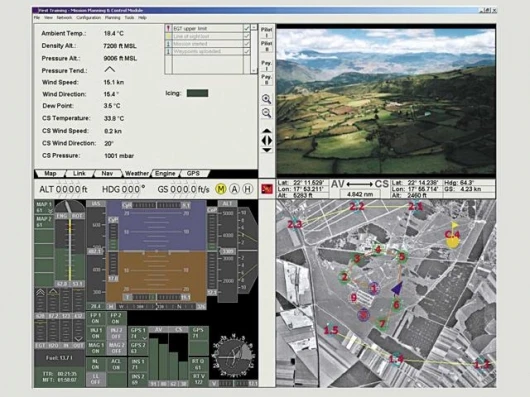Toggle the MAG 2 OFF switch
Viewport: 530px width, 397px height.
point(116,348)
